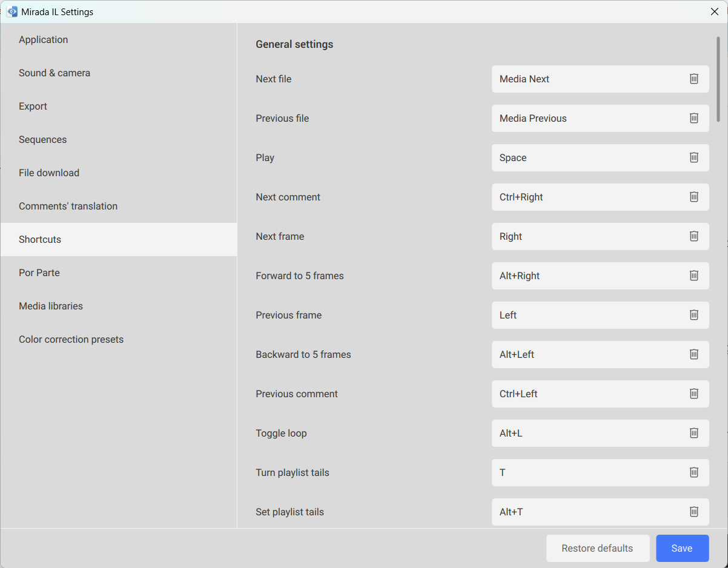Change the Turn playlist tails shortcut field
The width and height of the screenshot is (728, 568).
point(600,472)
